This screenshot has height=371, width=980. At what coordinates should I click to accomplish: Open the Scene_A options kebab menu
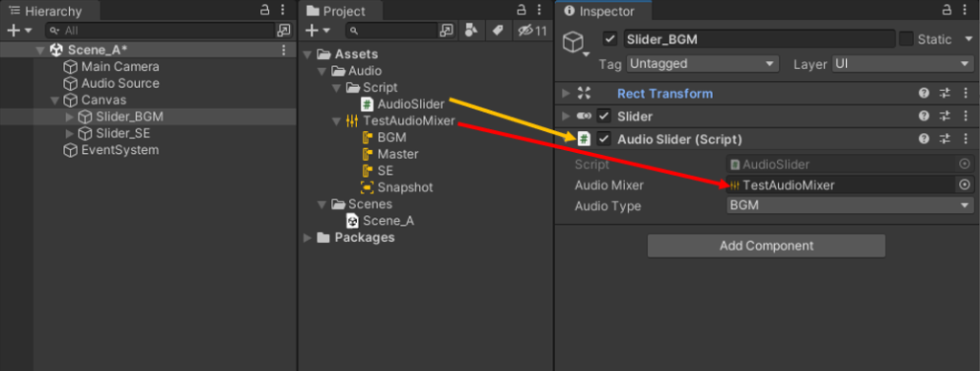(x=283, y=50)
